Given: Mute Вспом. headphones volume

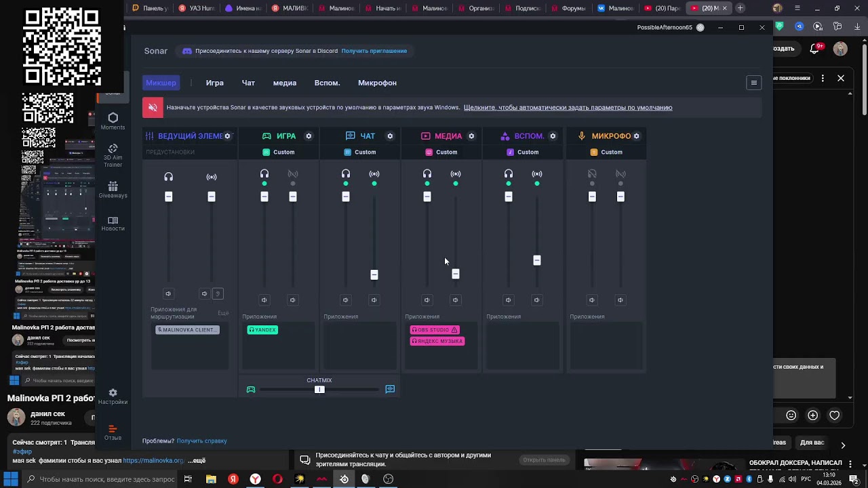Looking at the screenshot, I should coord(509,300).
